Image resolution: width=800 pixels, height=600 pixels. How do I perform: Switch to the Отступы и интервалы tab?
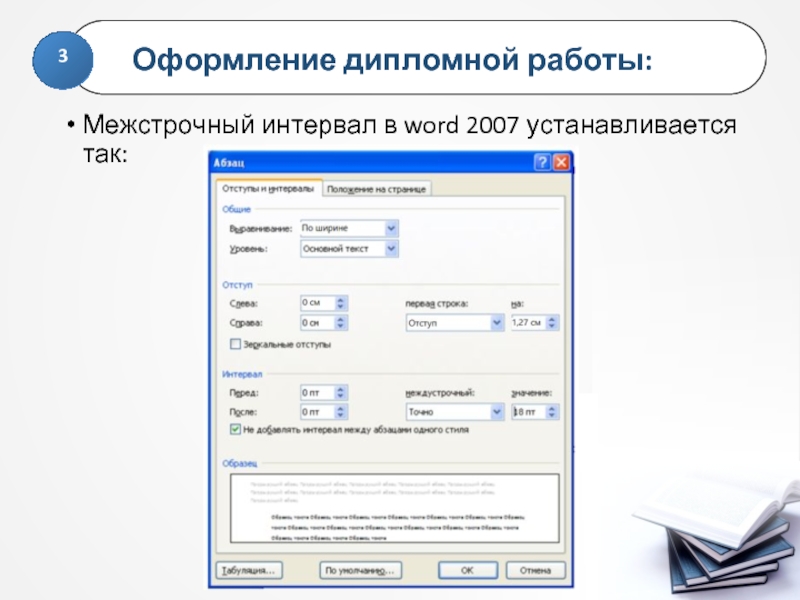pos(268,188)
